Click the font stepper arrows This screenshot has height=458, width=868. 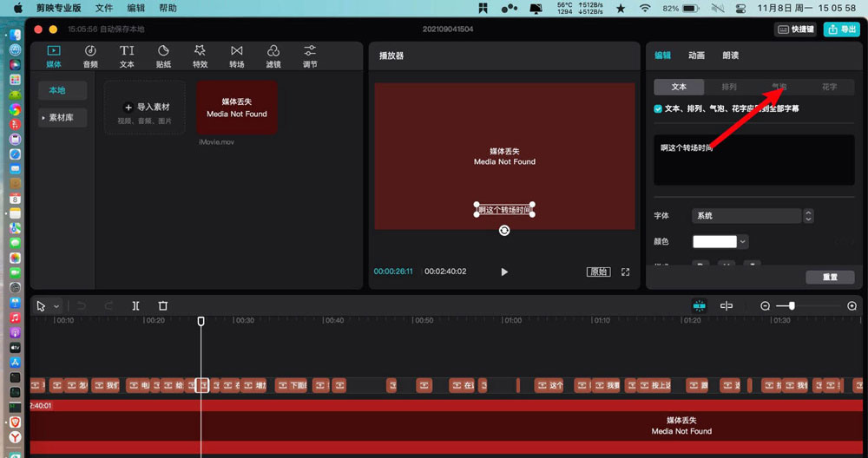[808, 216]
